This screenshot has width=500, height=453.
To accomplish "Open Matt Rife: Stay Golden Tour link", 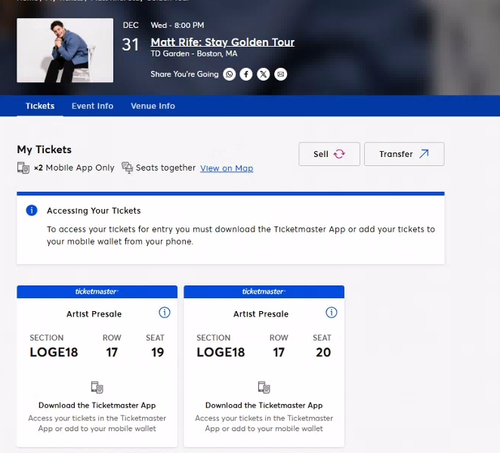I will [x=223, y=42].
